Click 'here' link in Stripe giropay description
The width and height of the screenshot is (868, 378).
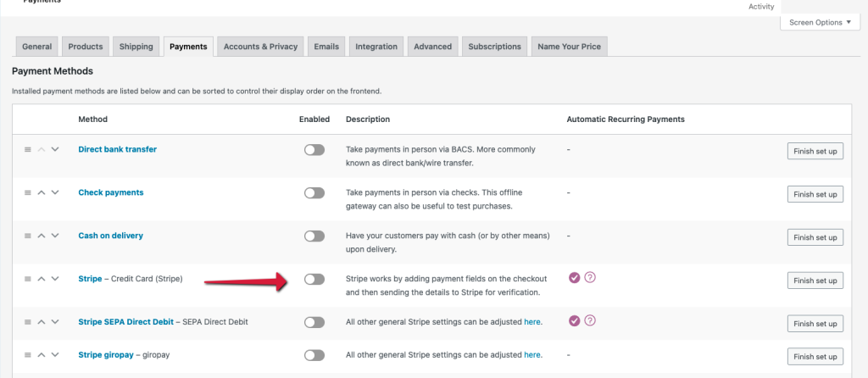click(x=532, y=354)
